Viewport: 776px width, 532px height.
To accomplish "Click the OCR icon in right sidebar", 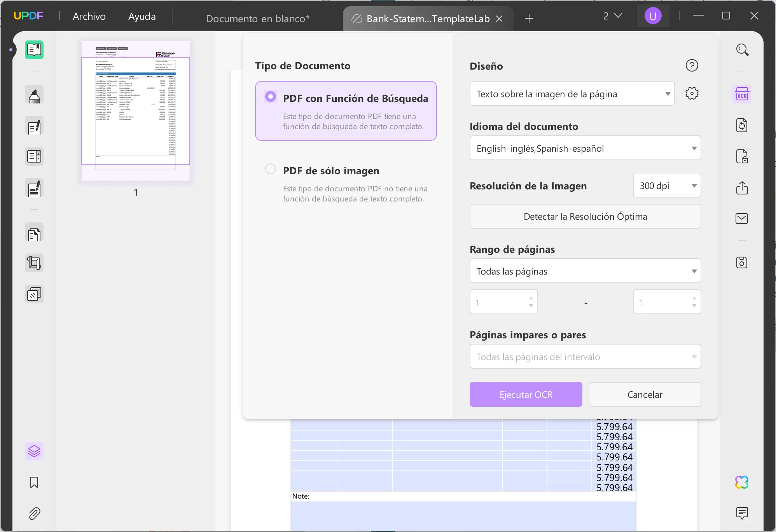I will point(742,94).
